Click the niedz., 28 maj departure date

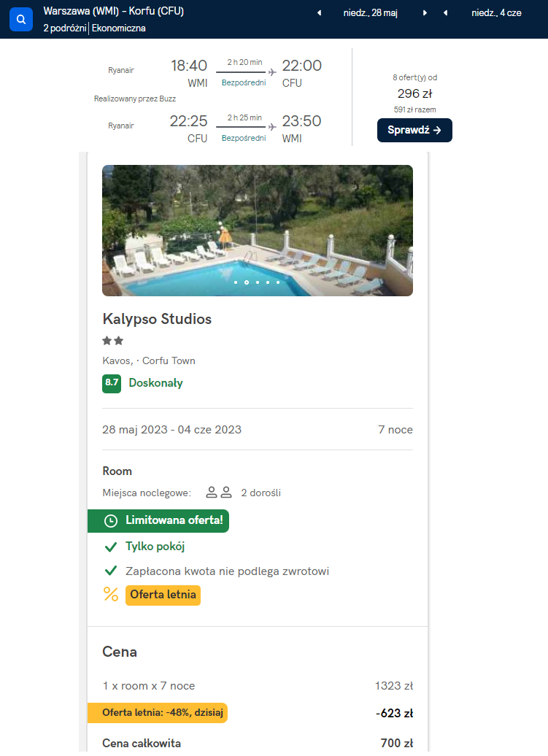[x=371, y=13]
